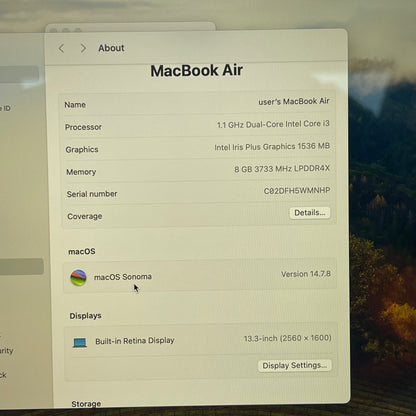Click the sidebar search field
This screenshot has width=416, height=416.
point(19,74)
